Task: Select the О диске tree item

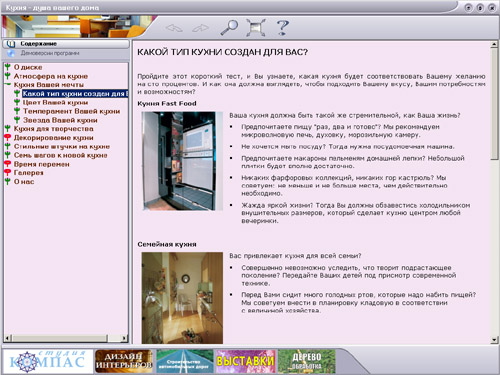Action: pos(28,67)
